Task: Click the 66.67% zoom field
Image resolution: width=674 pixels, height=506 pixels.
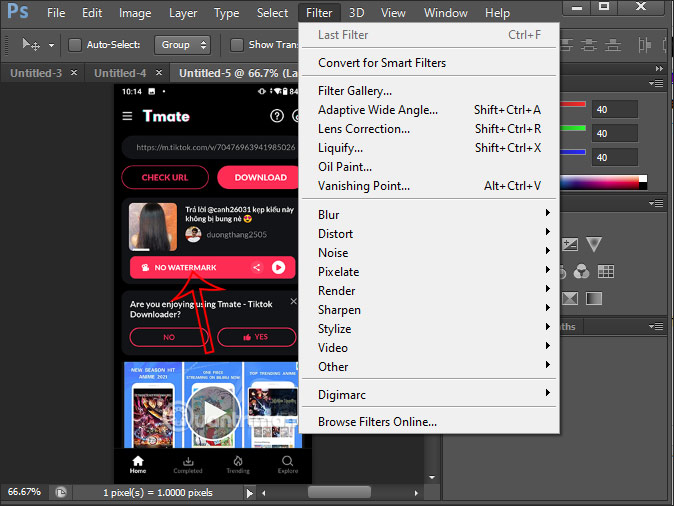Action: click(x=25, y=492)
